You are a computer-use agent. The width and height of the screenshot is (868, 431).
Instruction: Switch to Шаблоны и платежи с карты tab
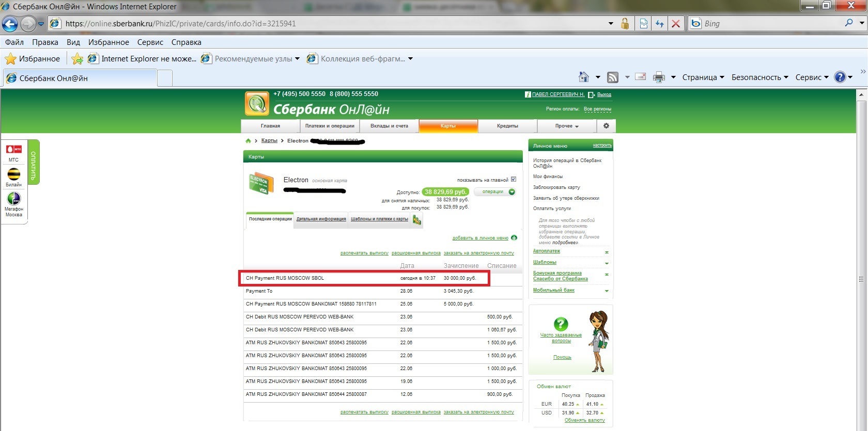pos(379,219)
